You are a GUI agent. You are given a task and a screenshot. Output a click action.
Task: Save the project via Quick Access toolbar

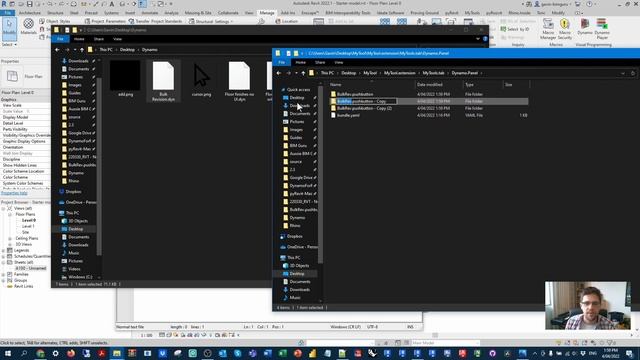[x=29, y=4]
